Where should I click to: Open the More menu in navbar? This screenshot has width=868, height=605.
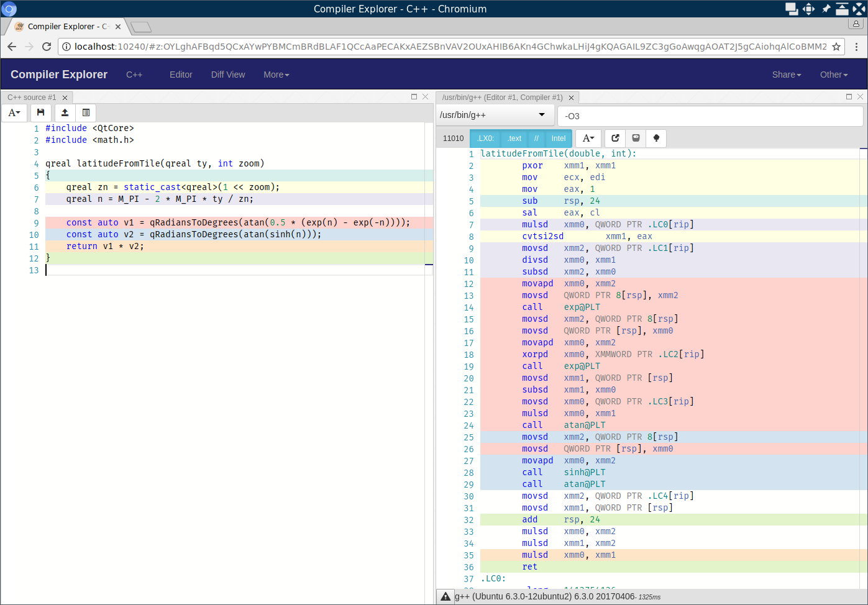point(276,75)
